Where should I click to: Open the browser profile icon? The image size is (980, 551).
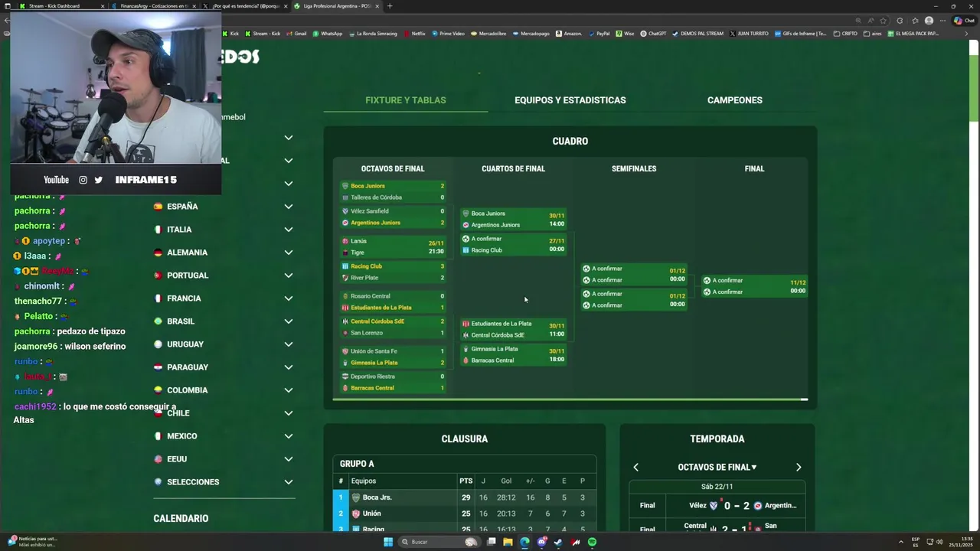pos(929,21)
